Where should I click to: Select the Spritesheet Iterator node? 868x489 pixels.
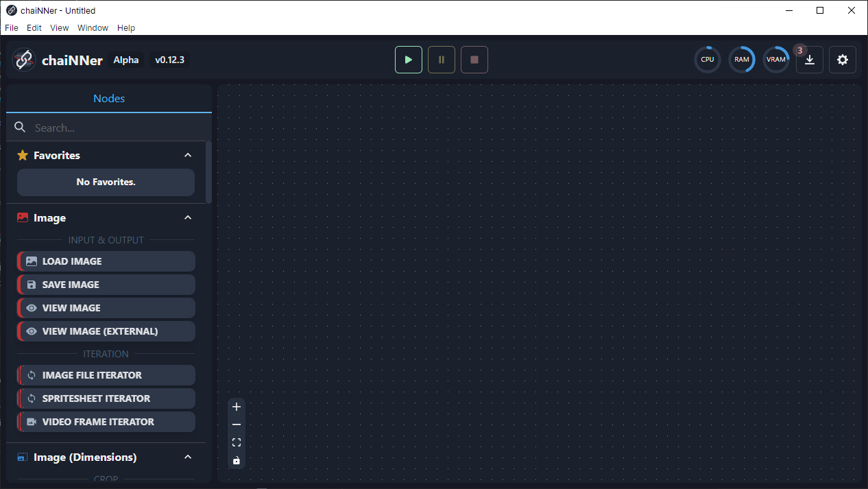106,398
